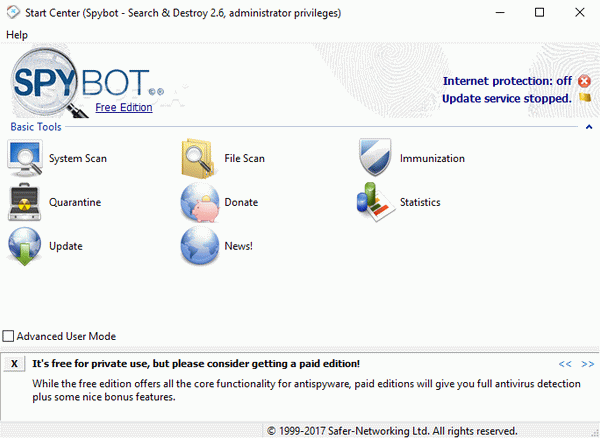Click the Statistics label

point(420,202)
